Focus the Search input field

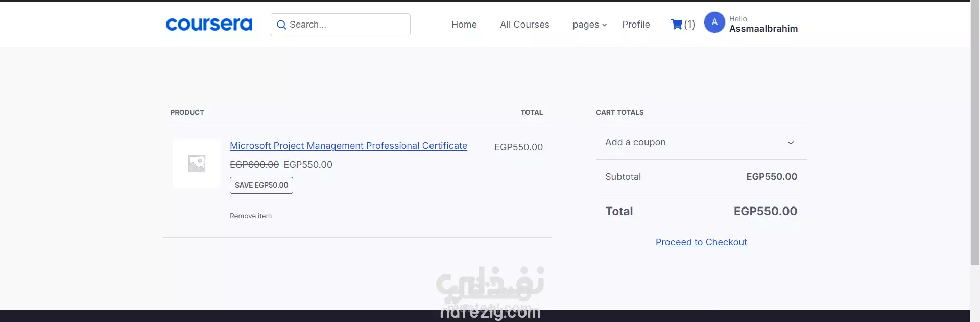click(340, 25)
